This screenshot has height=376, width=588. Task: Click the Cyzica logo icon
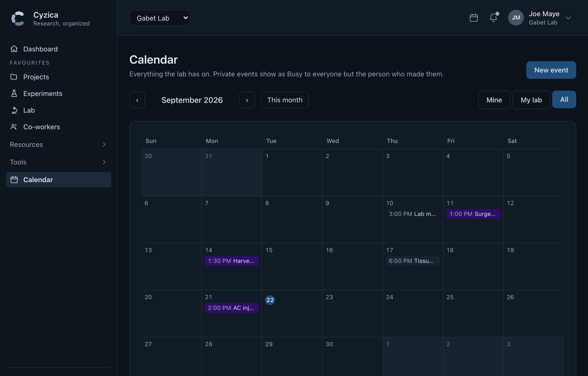tap(18, 18)
